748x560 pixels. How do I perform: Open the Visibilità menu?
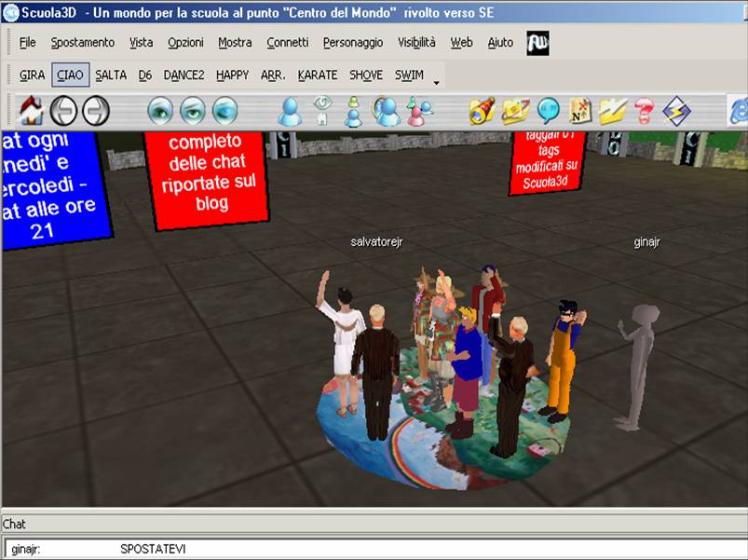416,43
